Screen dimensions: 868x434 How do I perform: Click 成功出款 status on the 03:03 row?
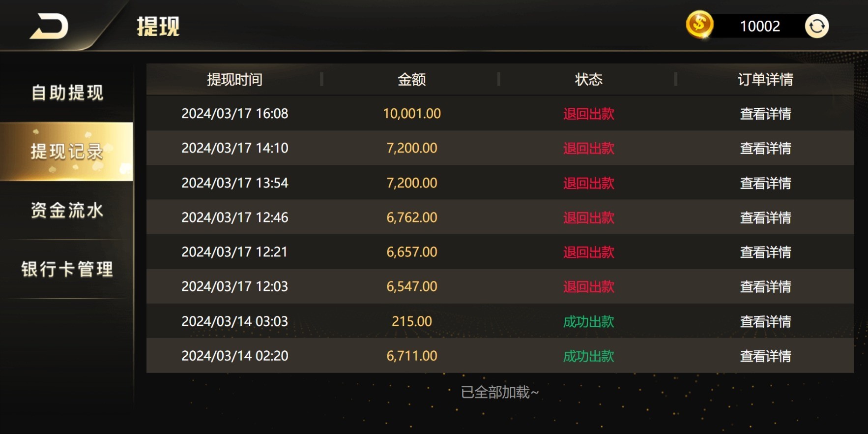[588, 321]
